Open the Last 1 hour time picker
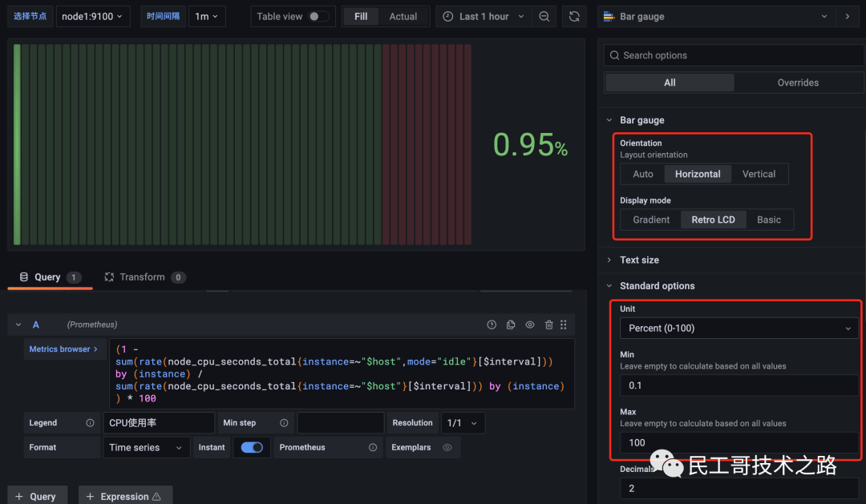The width and height of the screenshot is (866, 504). [484, 17]
